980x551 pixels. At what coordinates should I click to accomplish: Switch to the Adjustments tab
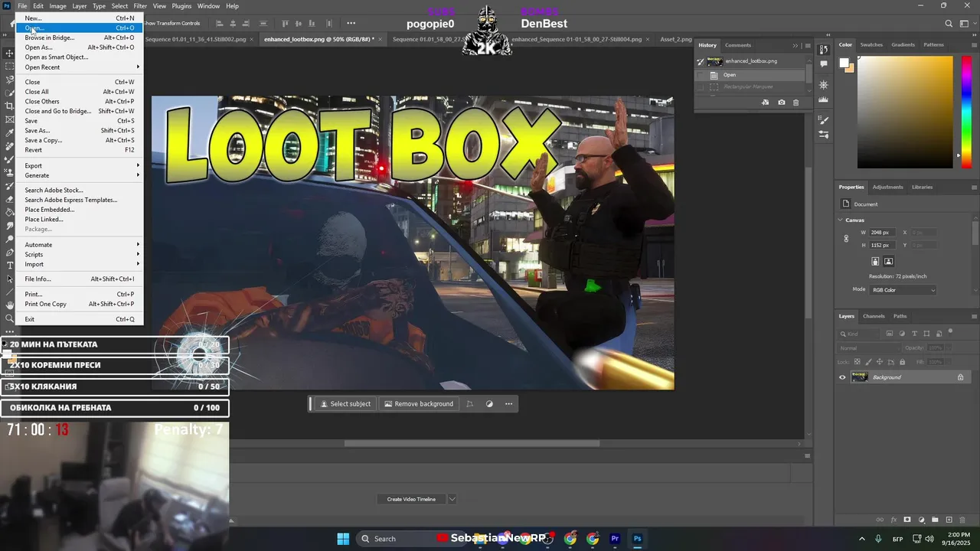(x=887, y=187)
